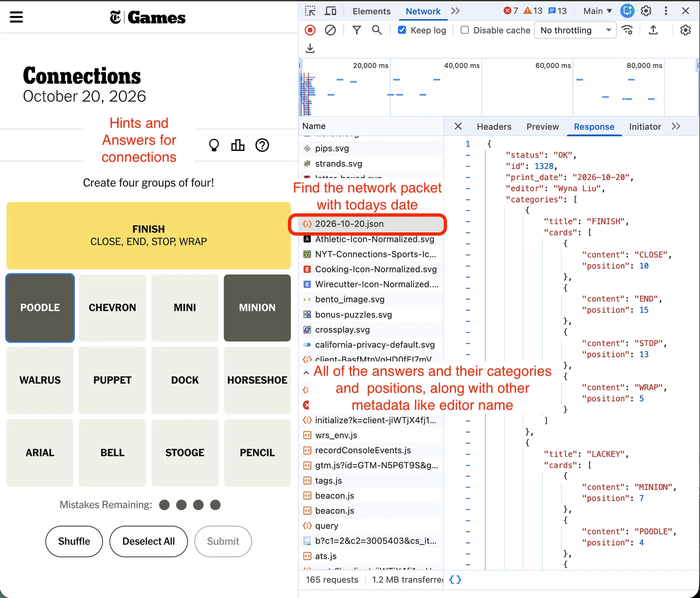Toggle the device toolbar icon
700x598 pixels.
coord(330,11)
